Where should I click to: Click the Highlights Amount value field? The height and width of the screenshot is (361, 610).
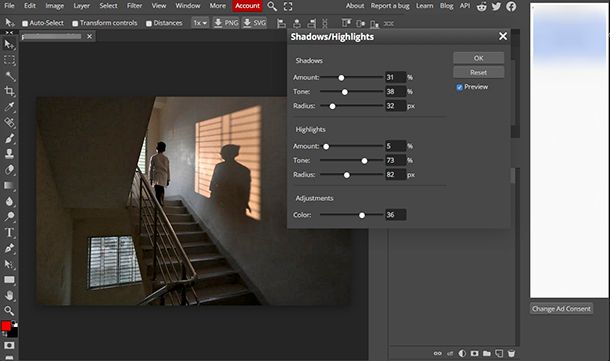coord(395,146)
